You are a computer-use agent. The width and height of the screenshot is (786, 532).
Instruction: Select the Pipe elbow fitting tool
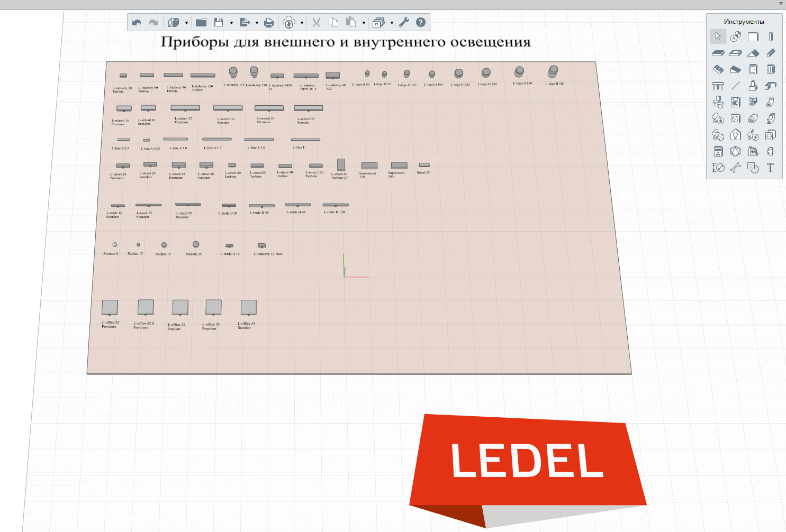(771, 102)
